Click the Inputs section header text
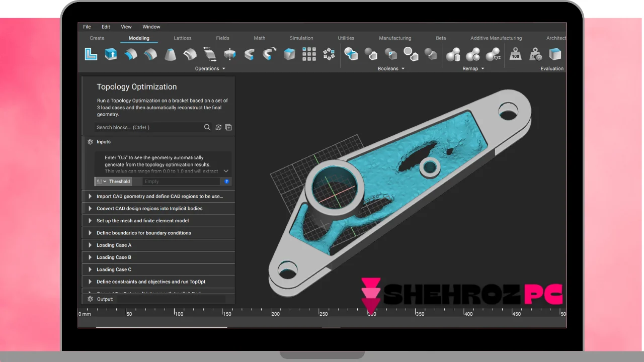Screen dimensions: 644x362 point(104,142)
